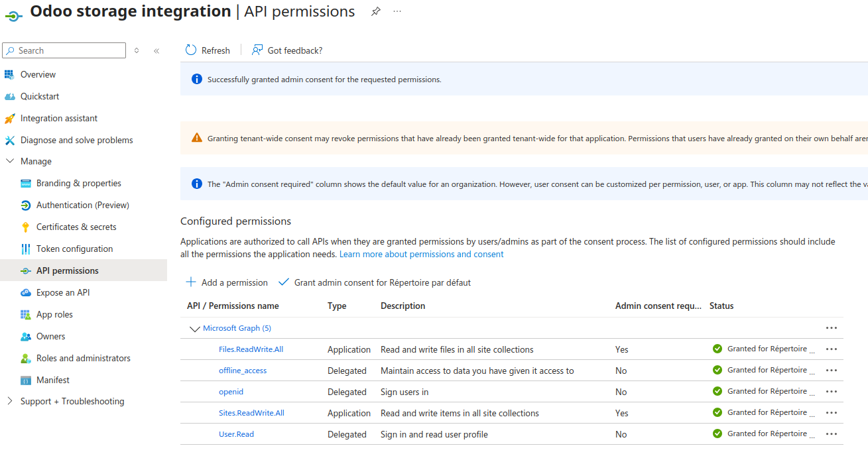
Task: Open more options for offline_access row
Action: tap(832, 371)
